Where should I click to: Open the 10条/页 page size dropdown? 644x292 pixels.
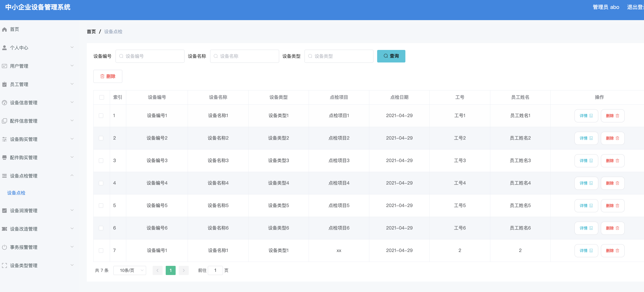pos(130,270)
